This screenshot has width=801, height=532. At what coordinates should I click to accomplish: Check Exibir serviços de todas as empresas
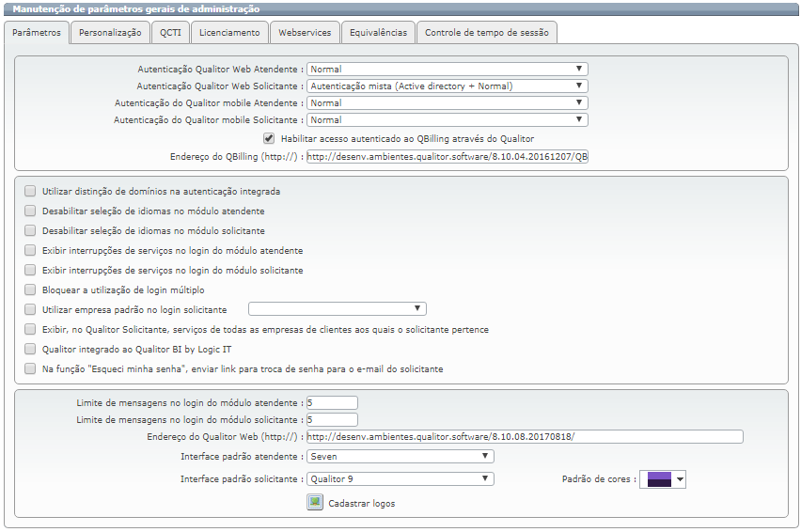pyautogui.click(x=30, y=329)
